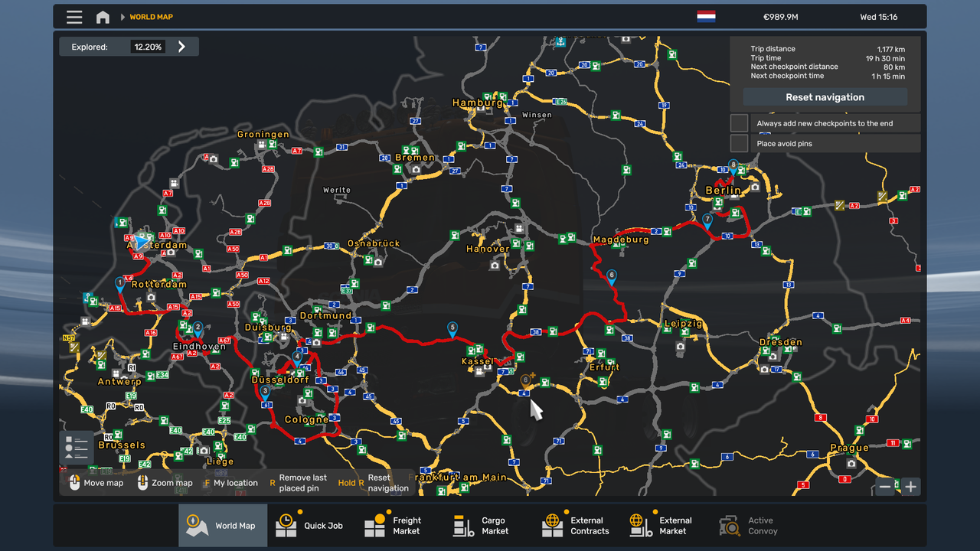Screen dimensions: 980x551
Task: Click the player truck location arrow marker
Action: tap(141, 241)
